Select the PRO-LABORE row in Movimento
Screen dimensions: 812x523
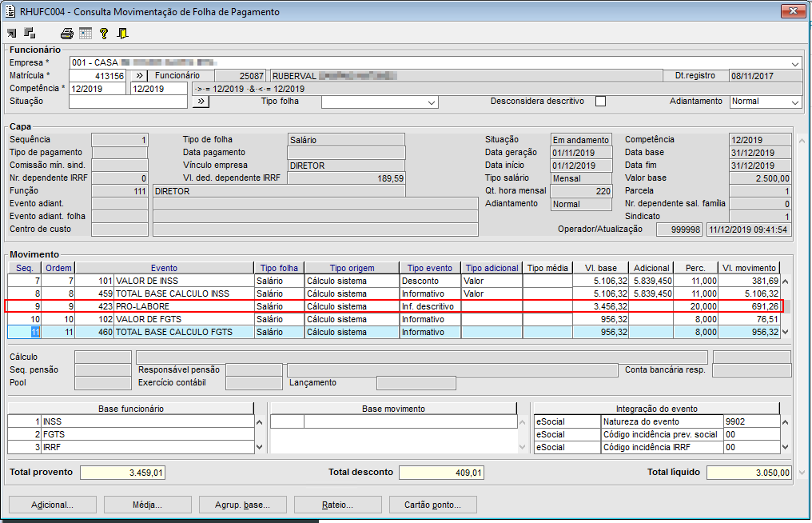tap(184, 306)
